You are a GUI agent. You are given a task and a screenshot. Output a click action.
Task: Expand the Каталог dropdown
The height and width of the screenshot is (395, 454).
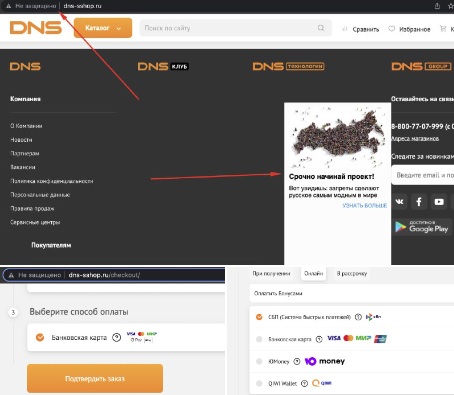[x=103, y=28]
